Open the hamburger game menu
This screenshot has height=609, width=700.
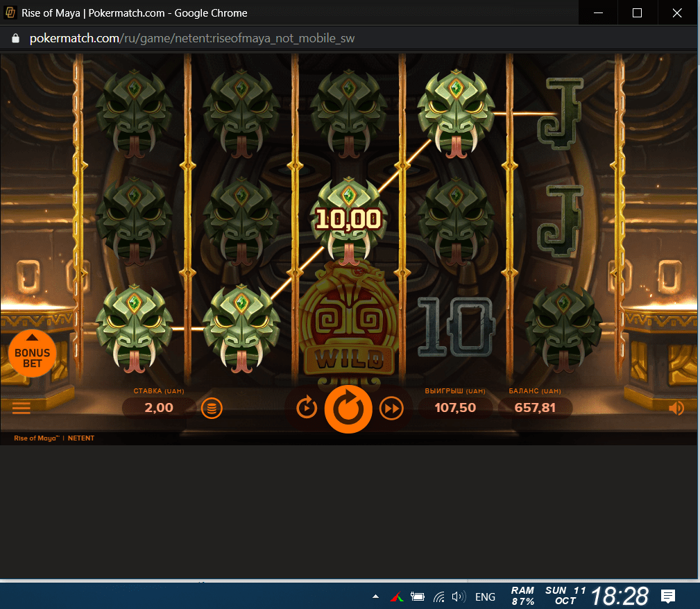21,408
